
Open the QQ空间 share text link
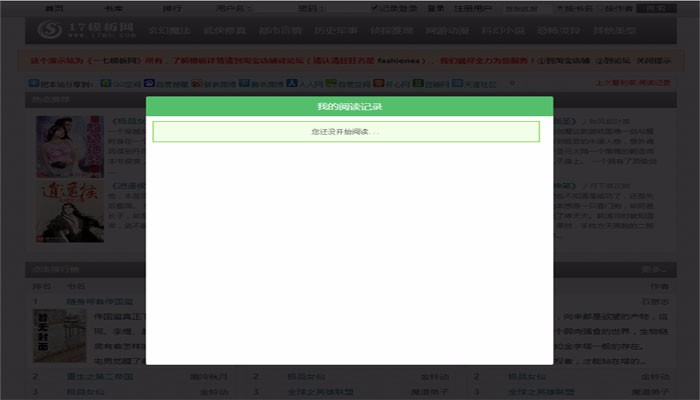point(126,84)
